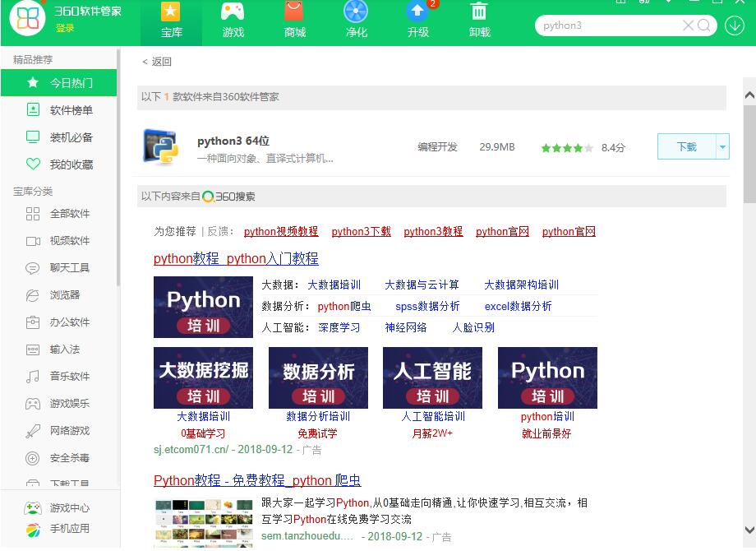Click the 编程开发 category label
This screenshot has height=551, width=756.
tap(437, 146)
